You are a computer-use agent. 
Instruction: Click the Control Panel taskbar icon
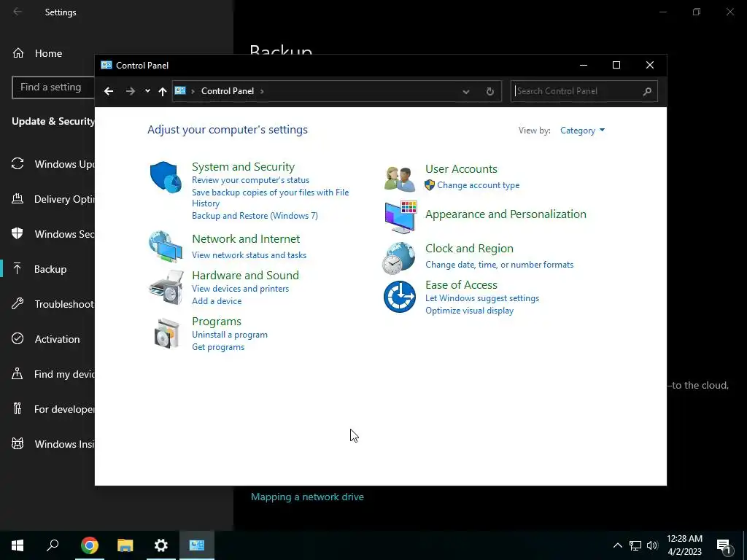point(197,545)
